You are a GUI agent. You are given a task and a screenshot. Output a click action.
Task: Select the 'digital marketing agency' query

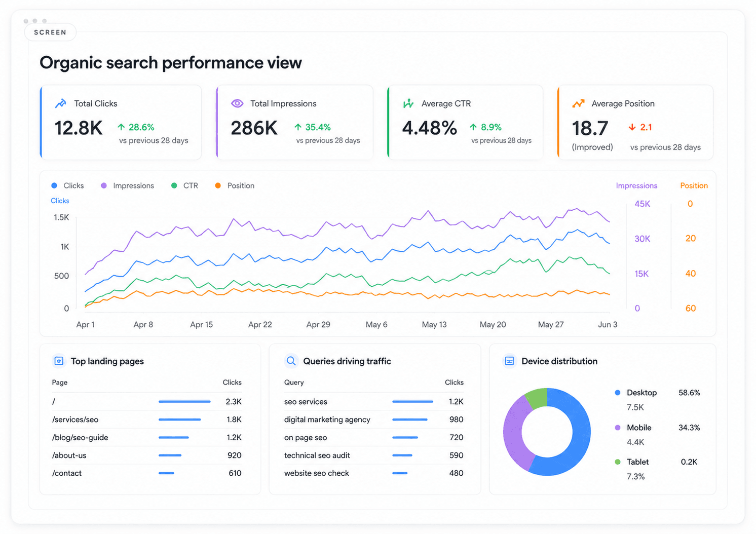coord(374,419)
